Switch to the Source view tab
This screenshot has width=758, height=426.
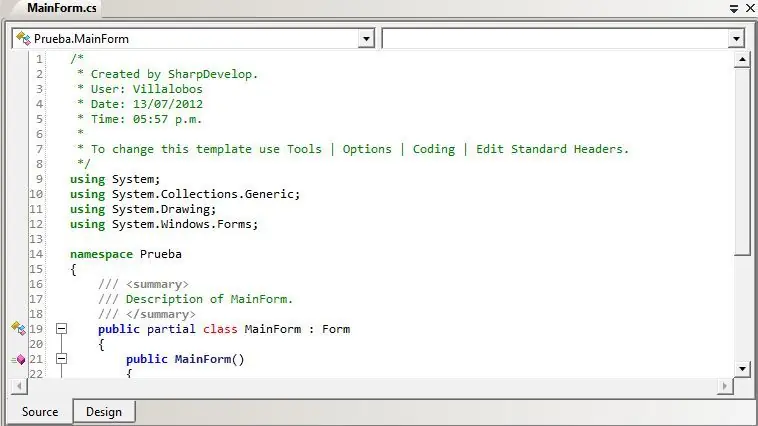click(x=40, y=411)
